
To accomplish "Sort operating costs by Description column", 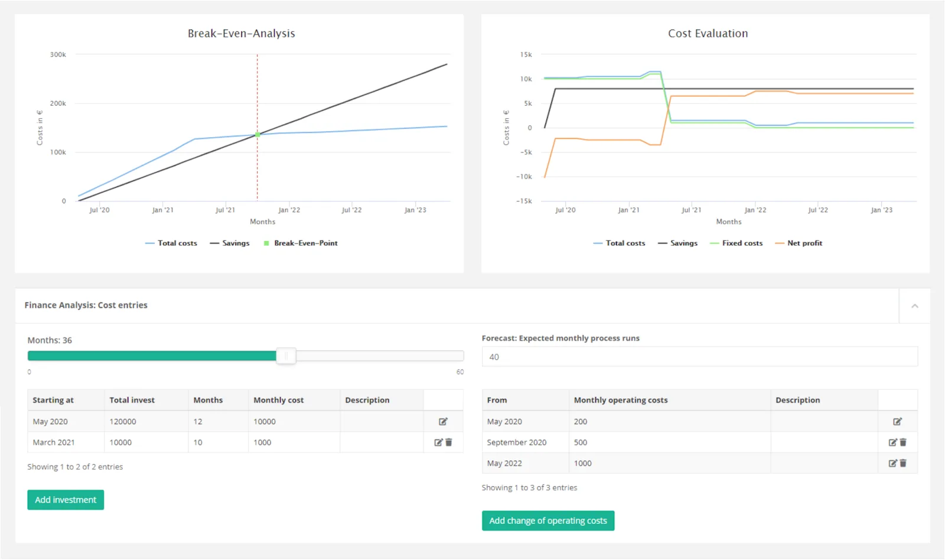I will click(x=825, y=400).
